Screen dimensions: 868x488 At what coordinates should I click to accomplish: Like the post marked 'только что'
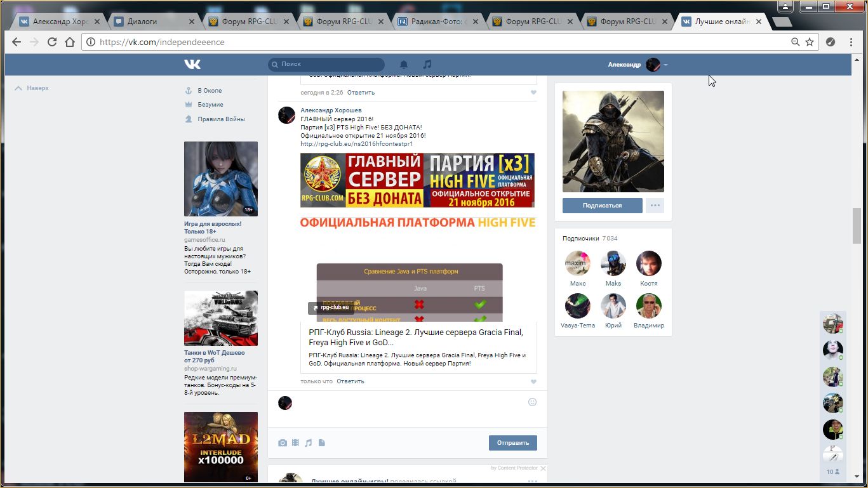tap(533, 381)
